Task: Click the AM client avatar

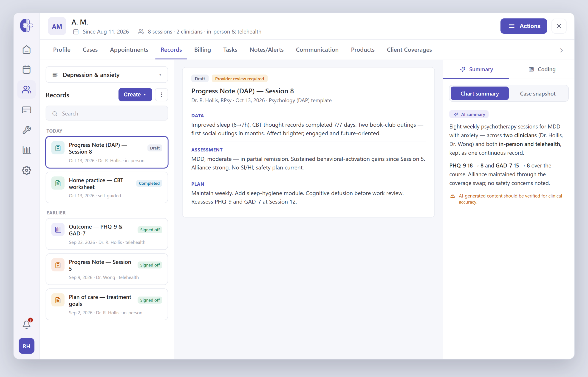Action: (x=57, y=26)
